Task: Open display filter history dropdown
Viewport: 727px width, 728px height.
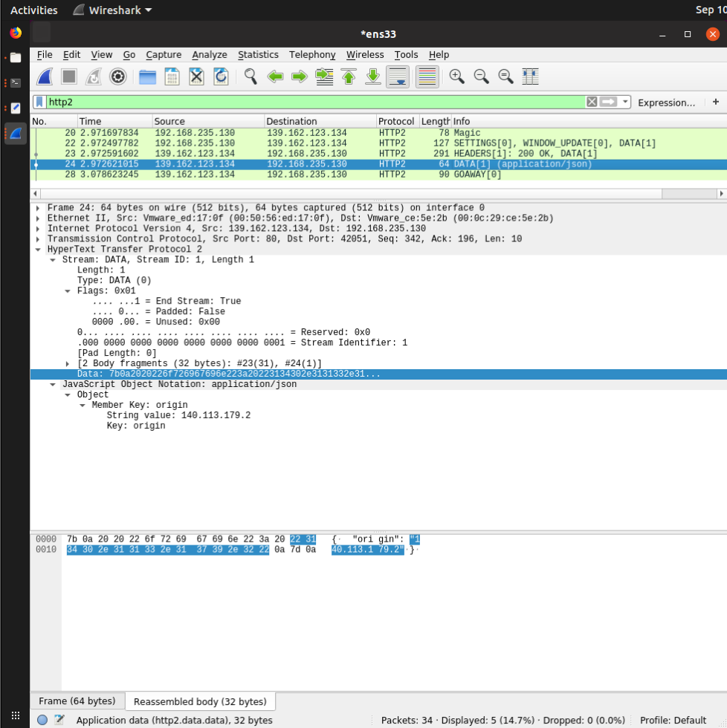Action: coord(625,103)
